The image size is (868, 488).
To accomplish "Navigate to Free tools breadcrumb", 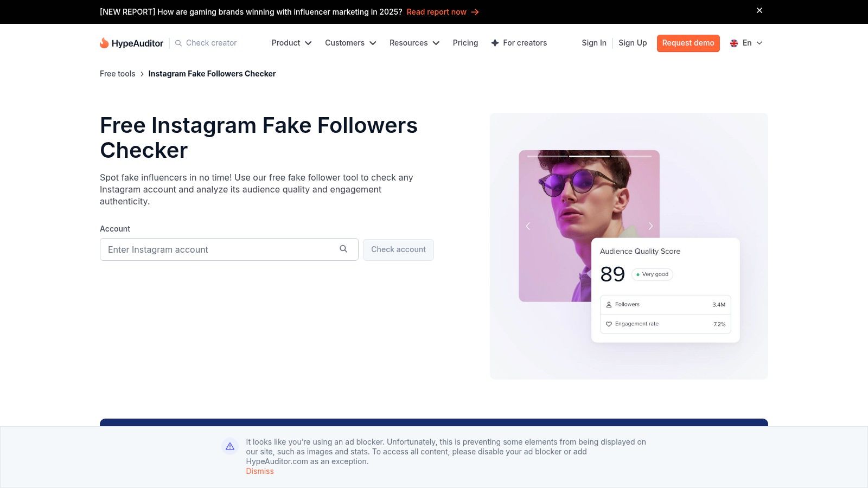I will 117,73.
